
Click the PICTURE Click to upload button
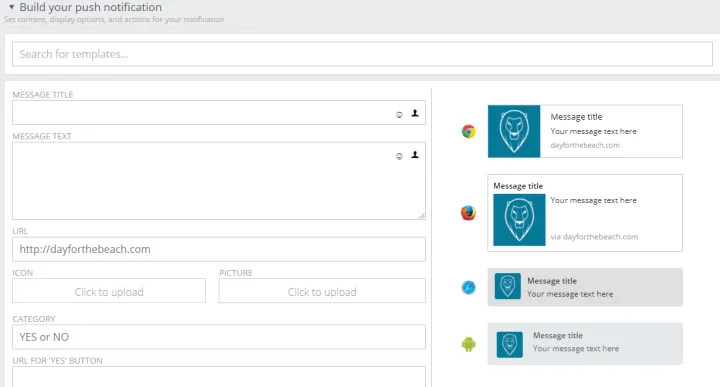tap(322, 291)
